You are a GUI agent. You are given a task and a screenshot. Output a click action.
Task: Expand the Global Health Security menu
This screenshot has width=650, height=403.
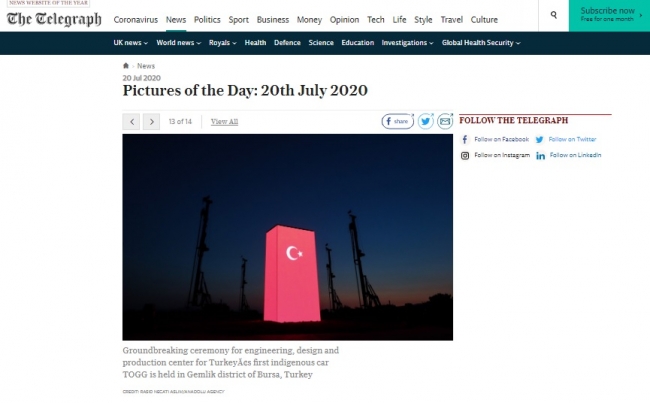pyautogui.click(x=480, y=43)
